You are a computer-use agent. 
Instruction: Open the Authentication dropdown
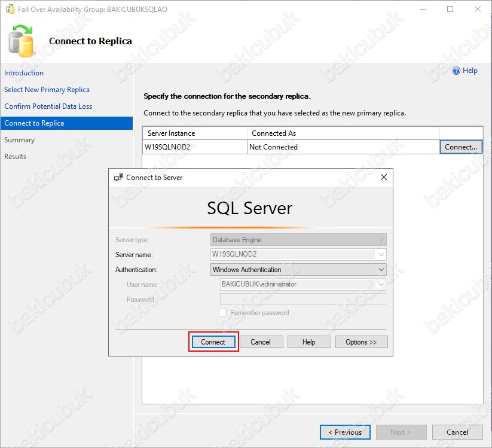(x=298, y=270)
